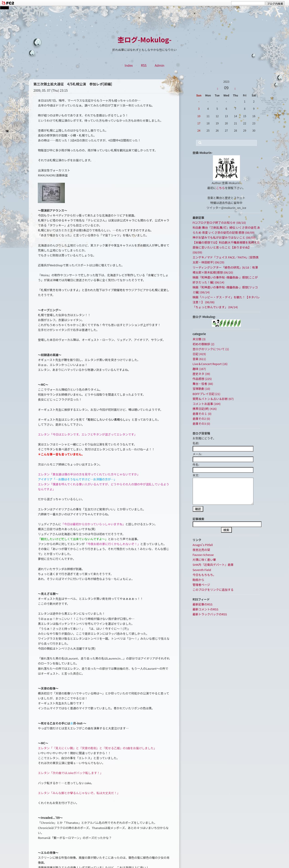Go to next month in calendar
The height and width of the screenshot is (868, 289).
235,89
